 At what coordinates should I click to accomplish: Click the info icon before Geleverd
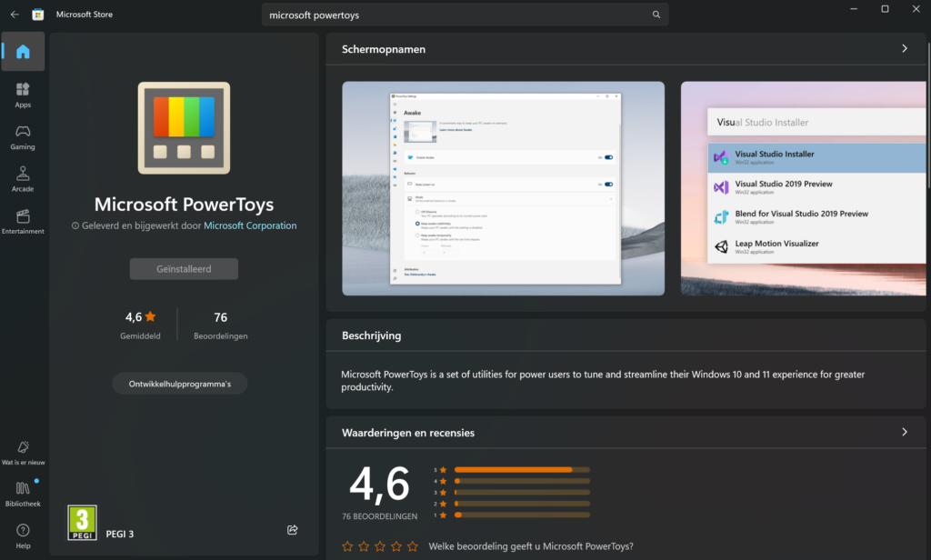(75, 225)
